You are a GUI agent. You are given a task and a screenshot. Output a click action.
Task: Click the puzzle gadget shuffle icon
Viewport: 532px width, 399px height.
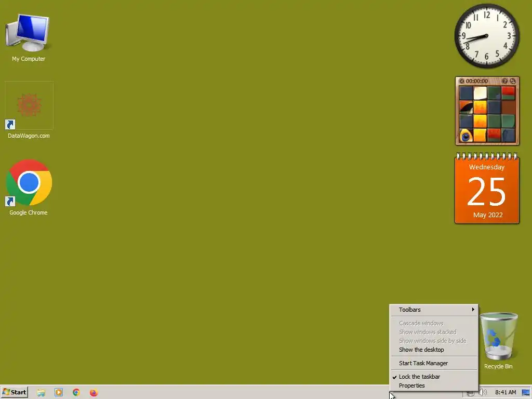click(513, 81)
